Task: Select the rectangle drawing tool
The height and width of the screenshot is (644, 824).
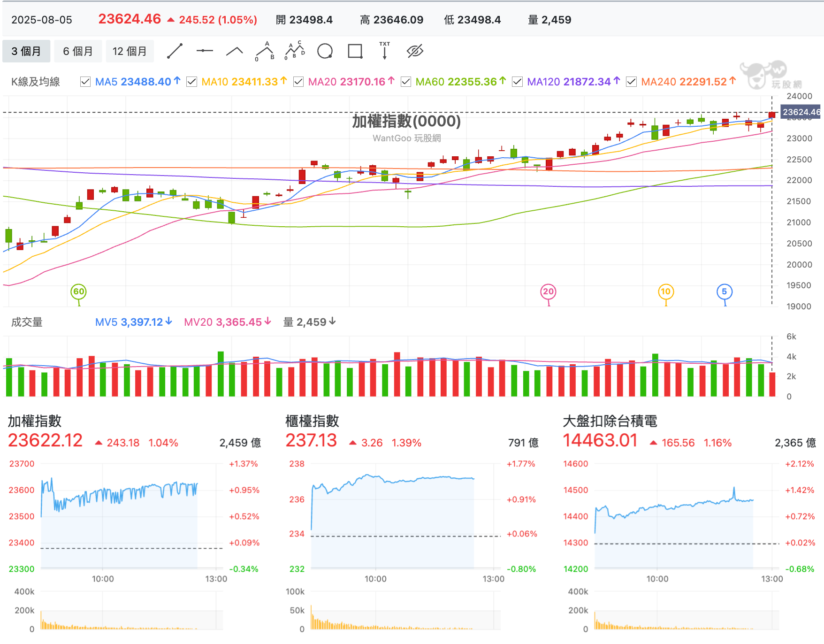Action: [x=355, y=51]
